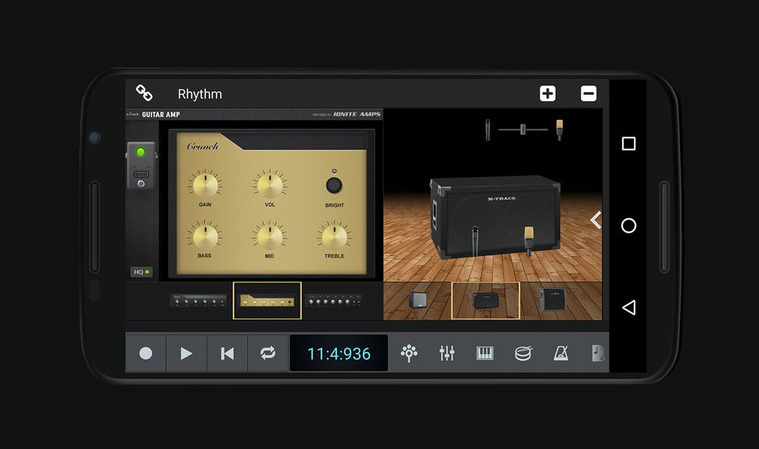The width and height of the screenshot is (759, 449).
Task: Toggle the BRIGHT switch on the amp
Action: click(334, 185)
